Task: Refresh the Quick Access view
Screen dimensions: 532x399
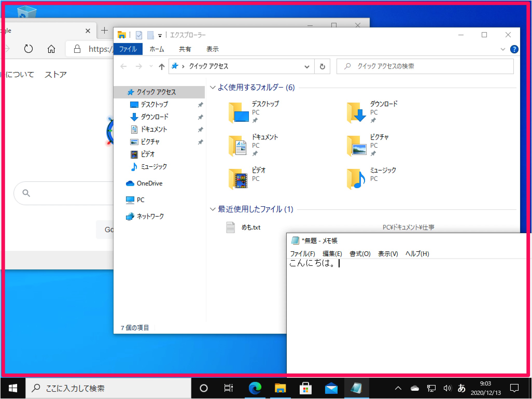Action: click(322, 66)
